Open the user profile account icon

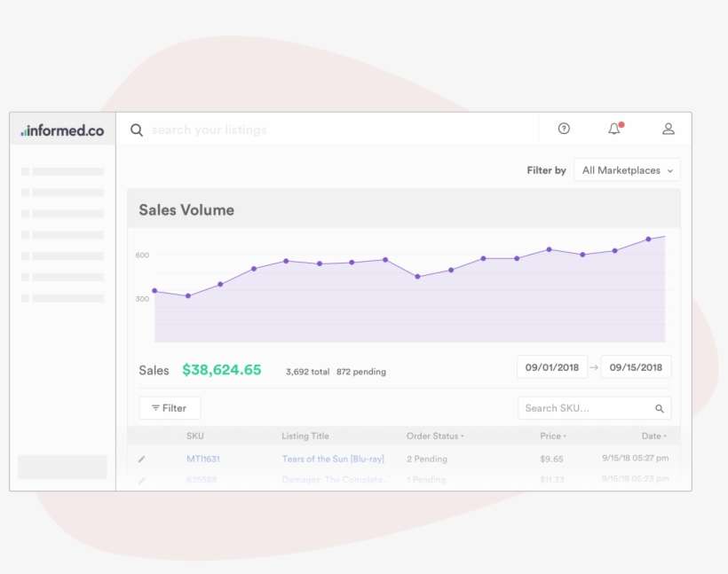668,130
